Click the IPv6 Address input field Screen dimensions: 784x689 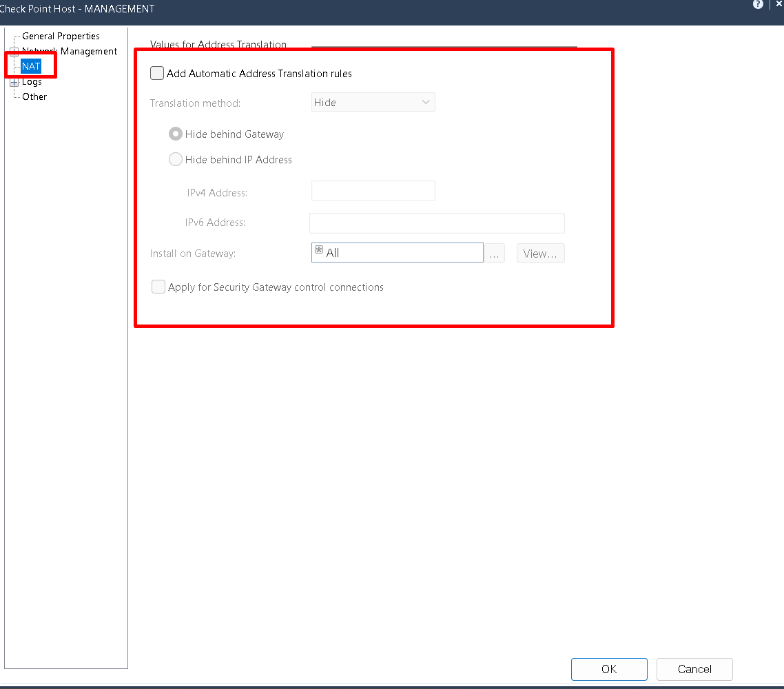pos(437,223)
